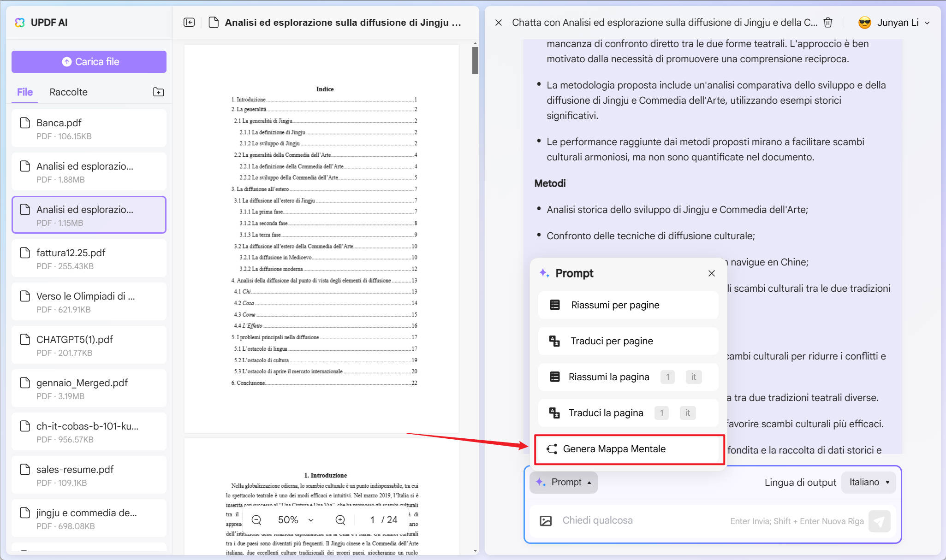
Task: Click the collapse sidebar panel icon
Action: pyautogui.click(x=189, y=22)
